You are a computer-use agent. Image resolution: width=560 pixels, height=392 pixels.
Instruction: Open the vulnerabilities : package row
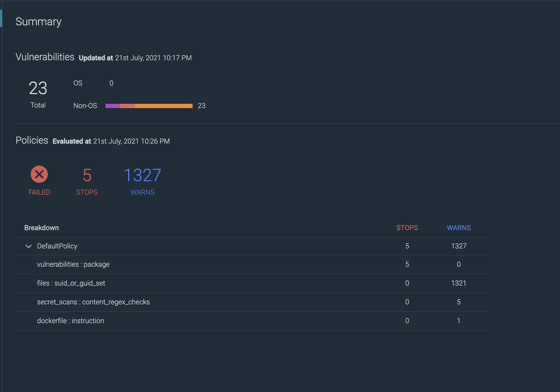252,265
